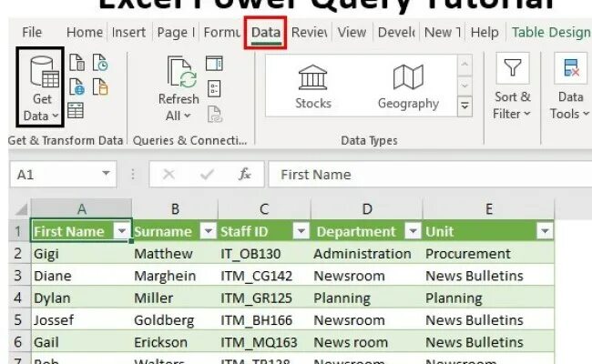The image size is (592, 364).
Task: Select the cell containing Goldberg
Action: coord(175,320)
